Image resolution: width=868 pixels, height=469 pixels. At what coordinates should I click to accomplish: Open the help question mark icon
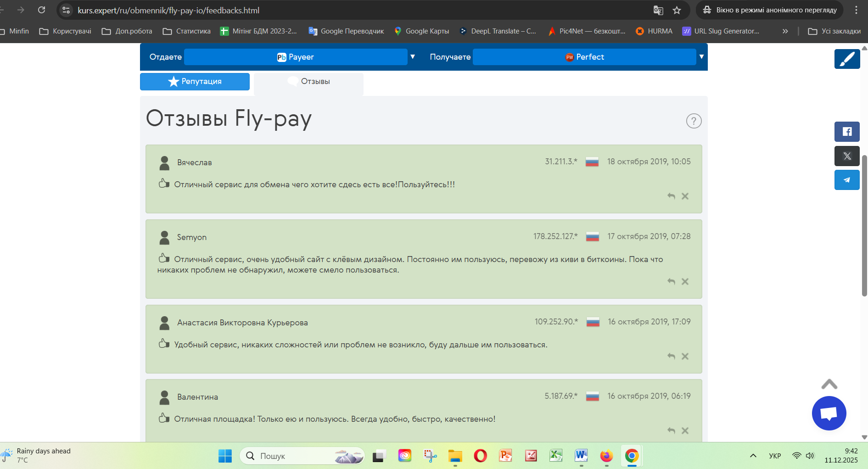click(694, 121)
